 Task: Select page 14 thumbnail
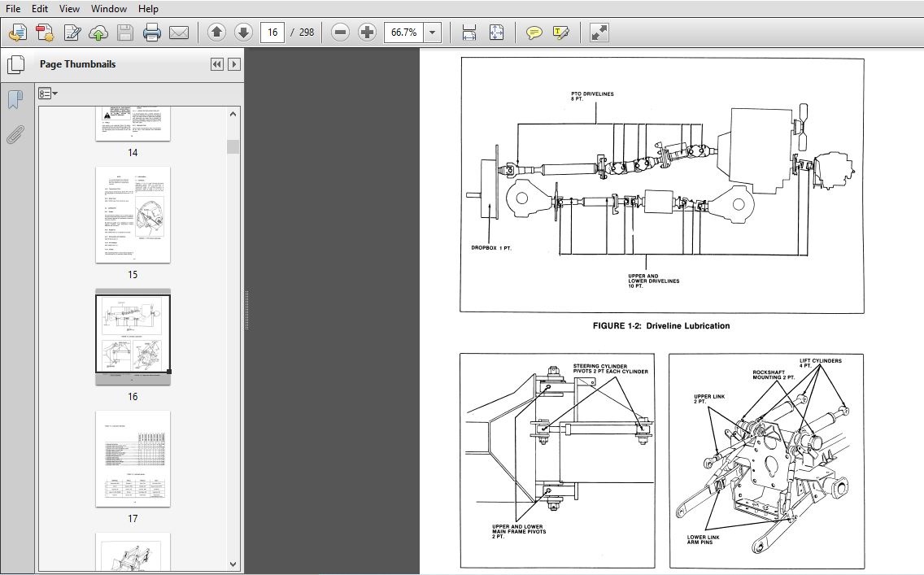point(133,124)
